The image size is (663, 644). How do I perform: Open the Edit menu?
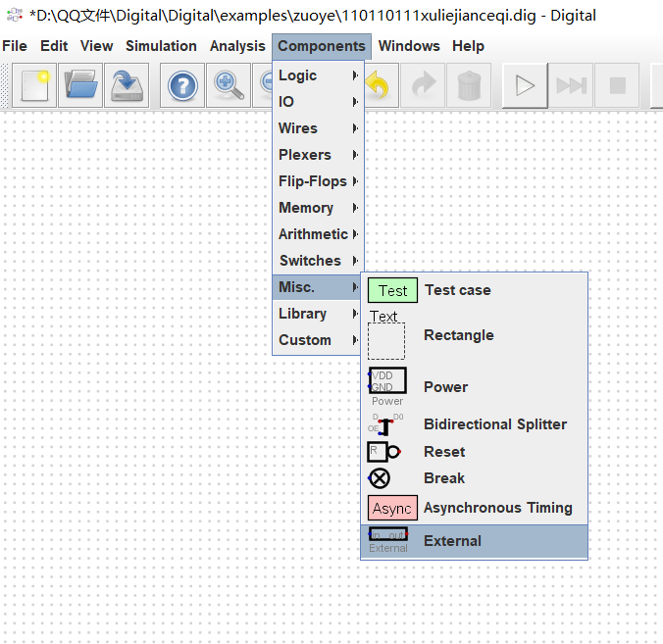54,46
